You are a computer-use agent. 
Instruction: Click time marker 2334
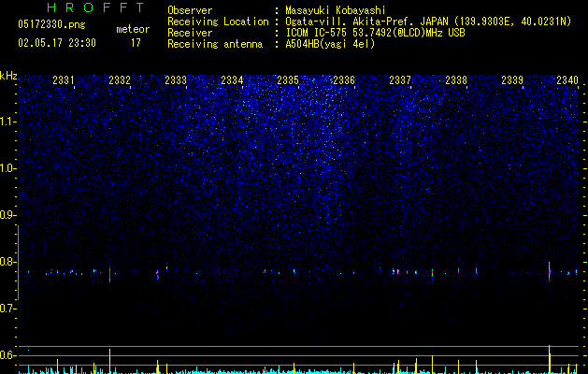pos(232,80)
